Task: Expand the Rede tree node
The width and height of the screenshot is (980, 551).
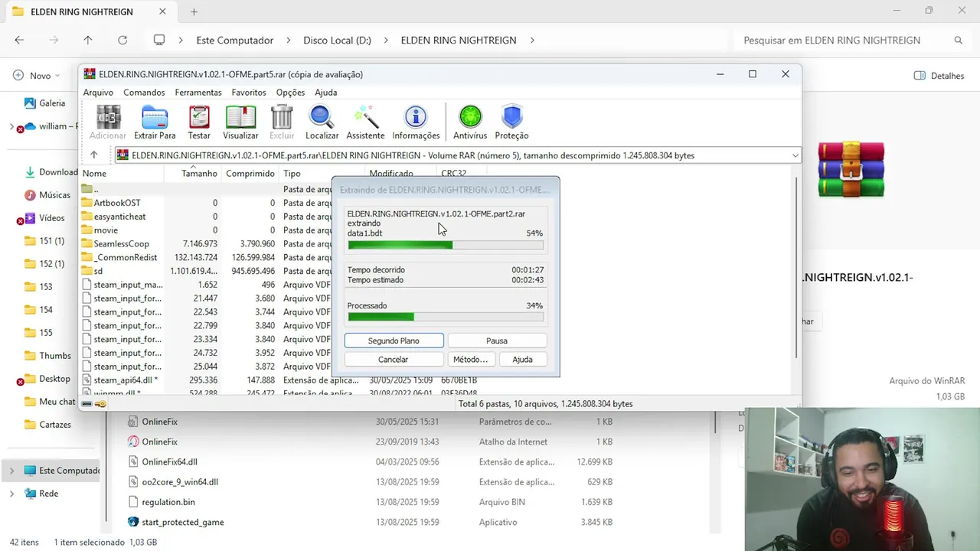Action: pyautogui.click(x=11, y=494)
